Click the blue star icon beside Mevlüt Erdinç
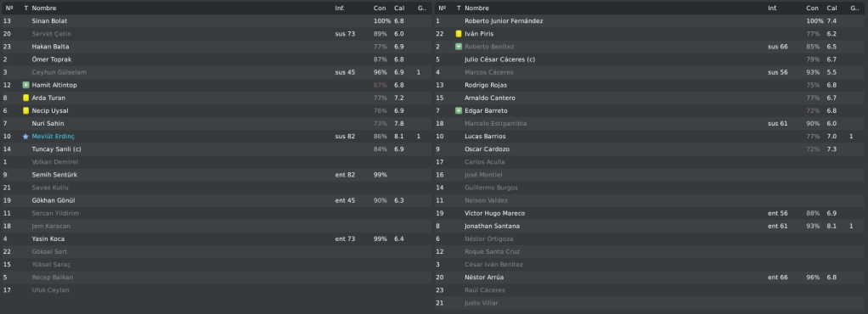This screenshot has height=314, width=868. tap(25, 137)
